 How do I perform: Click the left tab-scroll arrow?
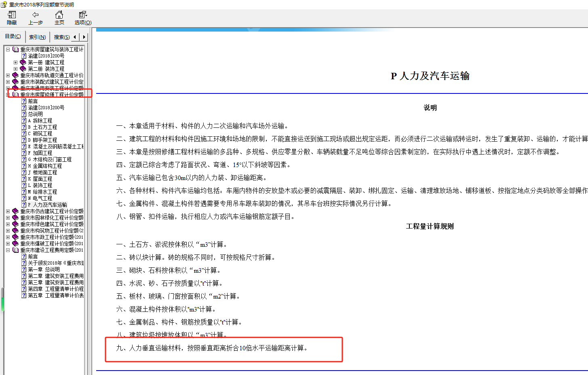pos(75,37)
